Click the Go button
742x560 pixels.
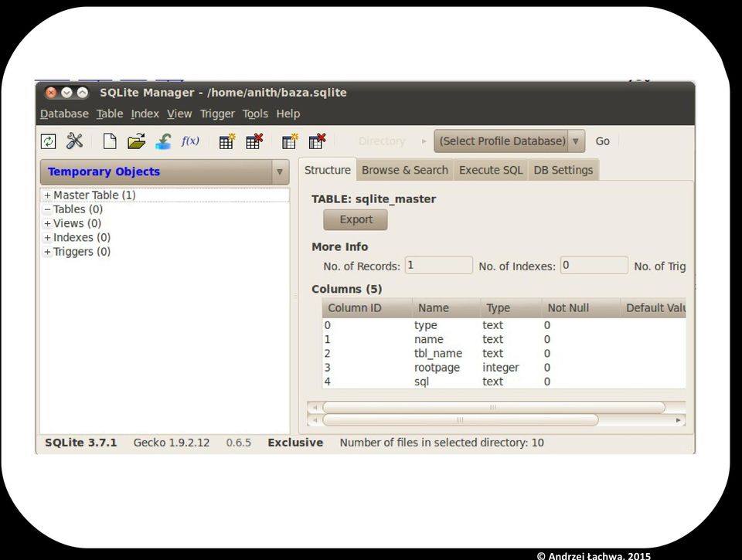602,141
